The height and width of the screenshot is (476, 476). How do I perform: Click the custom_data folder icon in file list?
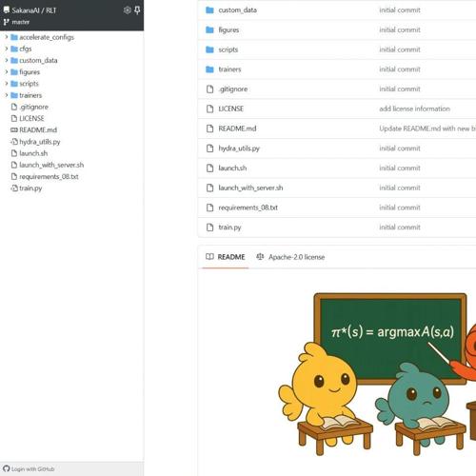coord(209,10)
